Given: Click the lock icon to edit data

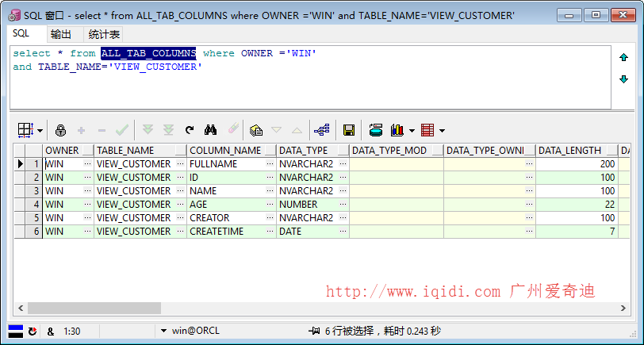Looking at the screenshot, I should point(60,131).
